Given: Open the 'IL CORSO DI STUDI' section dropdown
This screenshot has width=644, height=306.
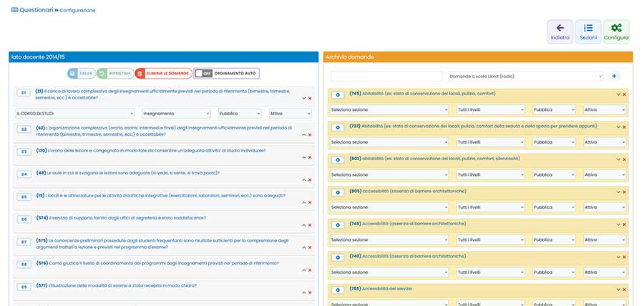Looking at the screenshot, I should [74, 114].
